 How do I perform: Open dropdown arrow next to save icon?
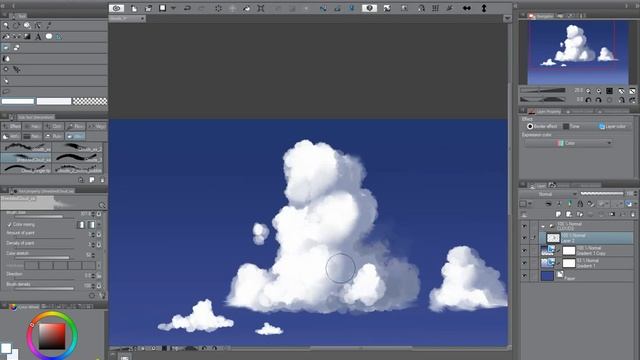[x=173, y=8]
